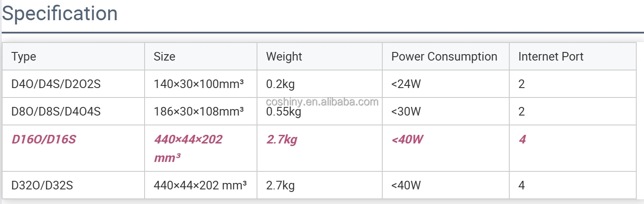This screenshot has width=644, height=204.
Task: Select the <24W power consumption cell
Action: tap(406, 84)
